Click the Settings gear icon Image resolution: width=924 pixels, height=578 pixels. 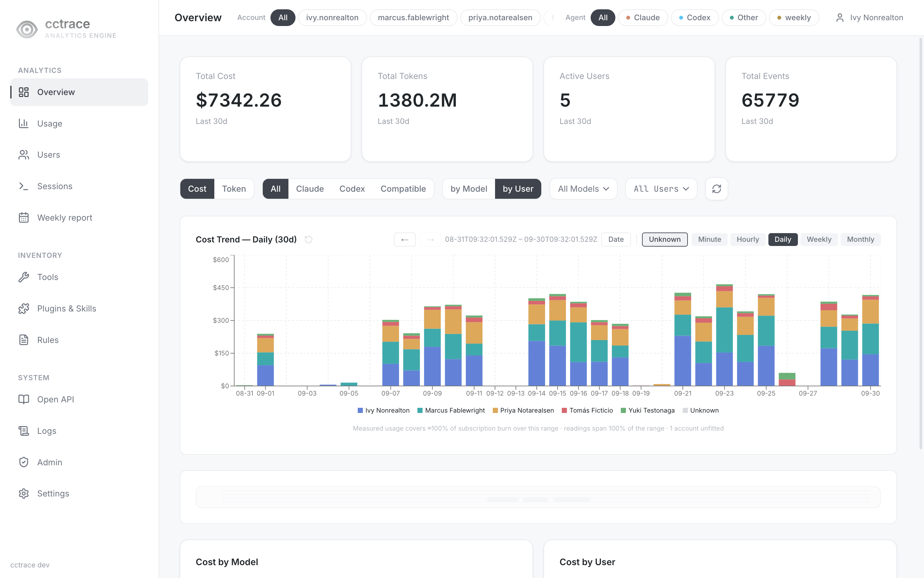[24, 494]
